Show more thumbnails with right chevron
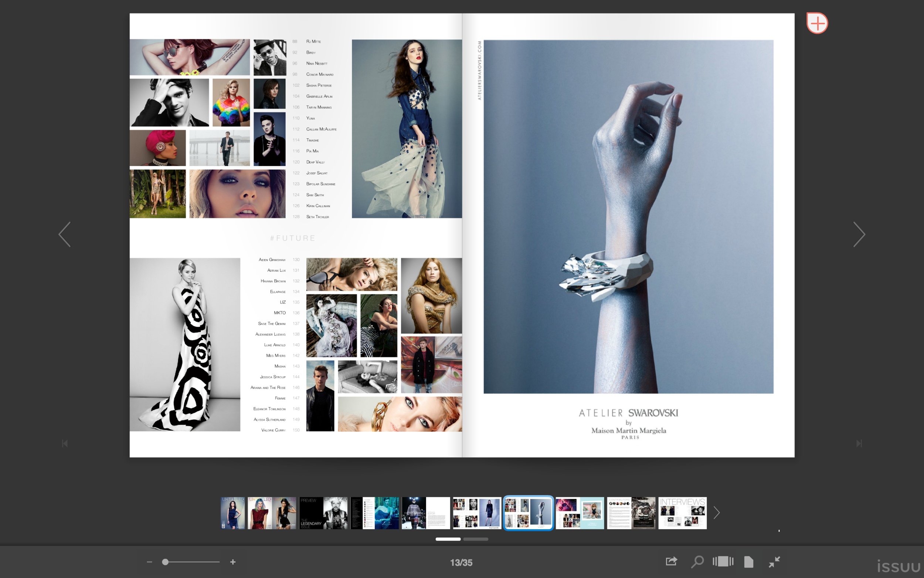 pyautogui.click(x=716, y=513)
